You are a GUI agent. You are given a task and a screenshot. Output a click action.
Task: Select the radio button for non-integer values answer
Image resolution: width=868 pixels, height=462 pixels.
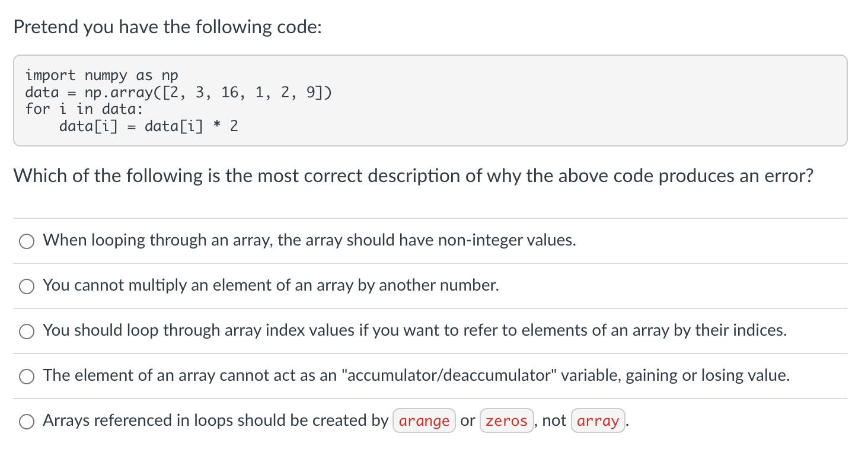click(x=27, y=241)
